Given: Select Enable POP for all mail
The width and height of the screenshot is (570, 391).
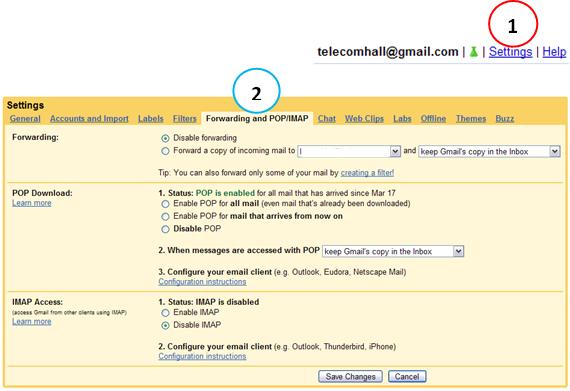Looking at the screenshot, I should [165, 204].
